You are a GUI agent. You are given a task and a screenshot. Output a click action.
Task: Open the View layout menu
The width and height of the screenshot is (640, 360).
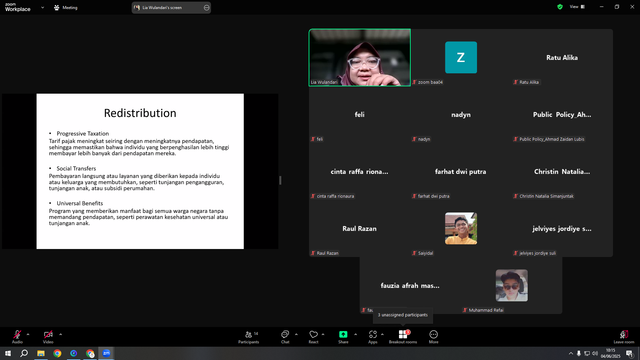[x=577, y=7]
